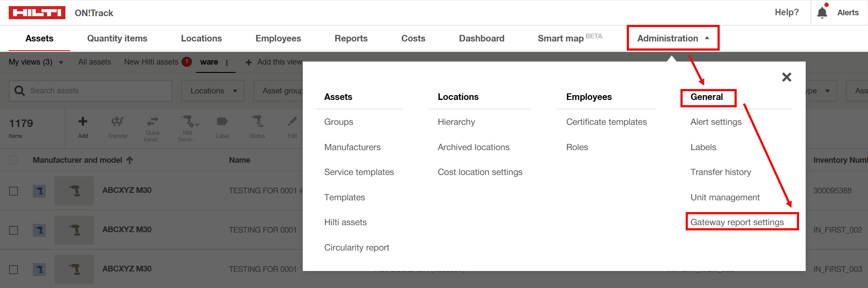Click the Transfer toolbar icon
Image resolution: width=868 pixels, height=288 pixels.
coord(117,122)
